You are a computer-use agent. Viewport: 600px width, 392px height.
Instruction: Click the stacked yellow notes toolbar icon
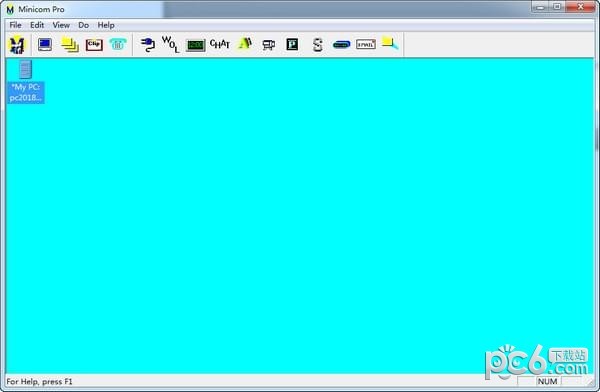70,45
